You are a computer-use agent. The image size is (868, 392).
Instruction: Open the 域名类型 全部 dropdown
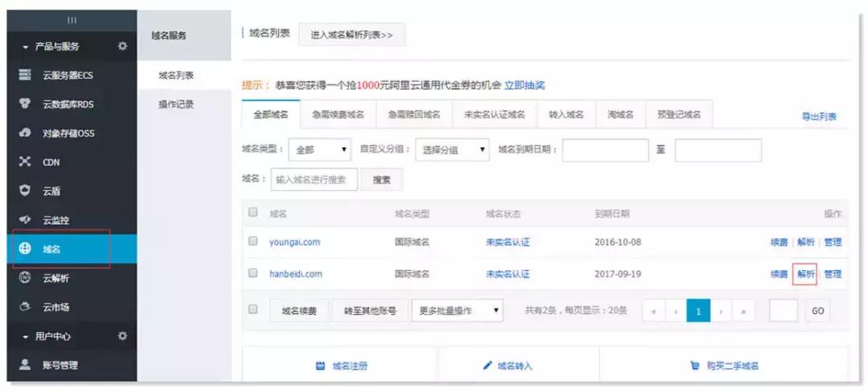[319, 150]
